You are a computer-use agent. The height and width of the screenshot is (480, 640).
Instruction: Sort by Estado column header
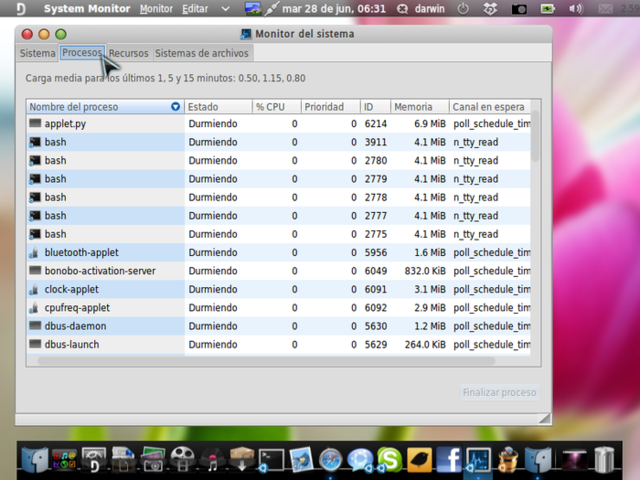218,107
